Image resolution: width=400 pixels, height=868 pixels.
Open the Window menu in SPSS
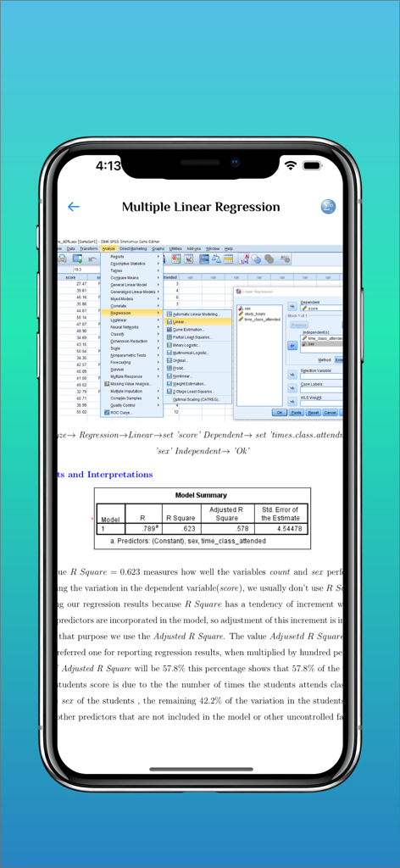(214, 248)
